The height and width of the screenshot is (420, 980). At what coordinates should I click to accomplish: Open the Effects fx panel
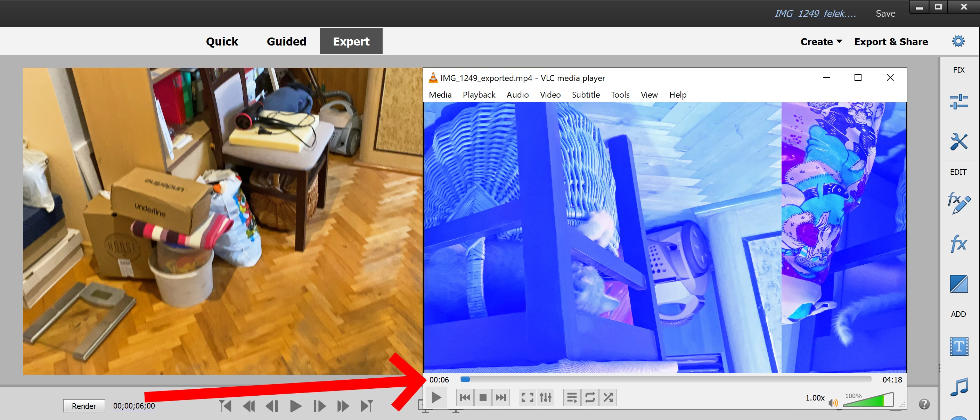click(x=958, y=244)
